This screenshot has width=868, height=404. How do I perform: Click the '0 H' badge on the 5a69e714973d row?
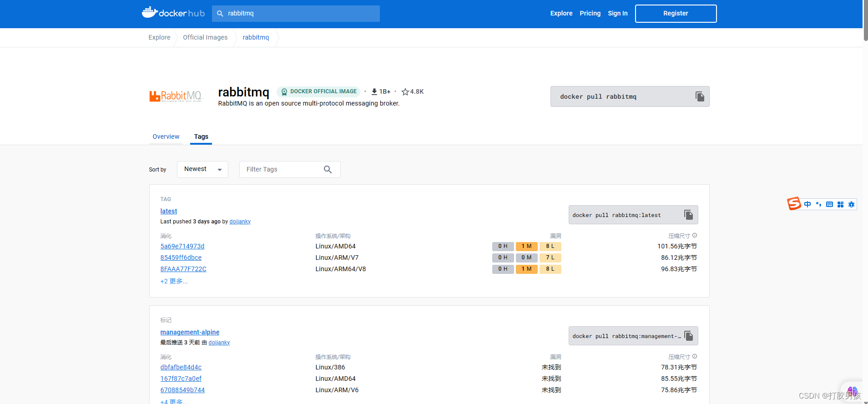click(503, 246)
